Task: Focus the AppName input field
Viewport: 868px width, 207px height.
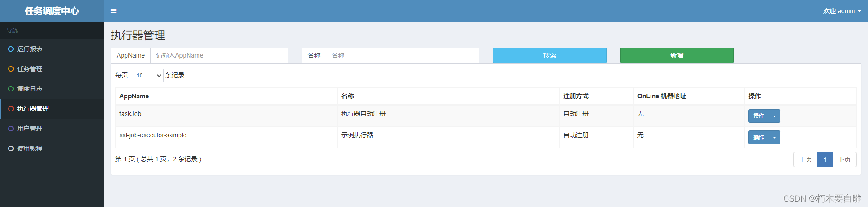Action: [219, 55]
